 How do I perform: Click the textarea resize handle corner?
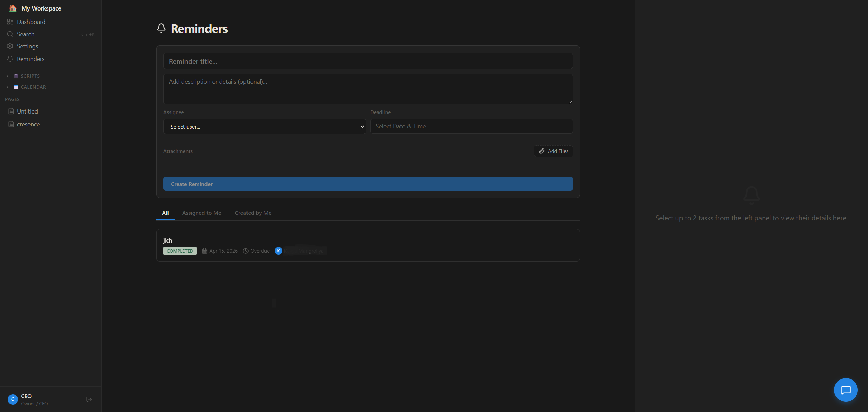571,102
